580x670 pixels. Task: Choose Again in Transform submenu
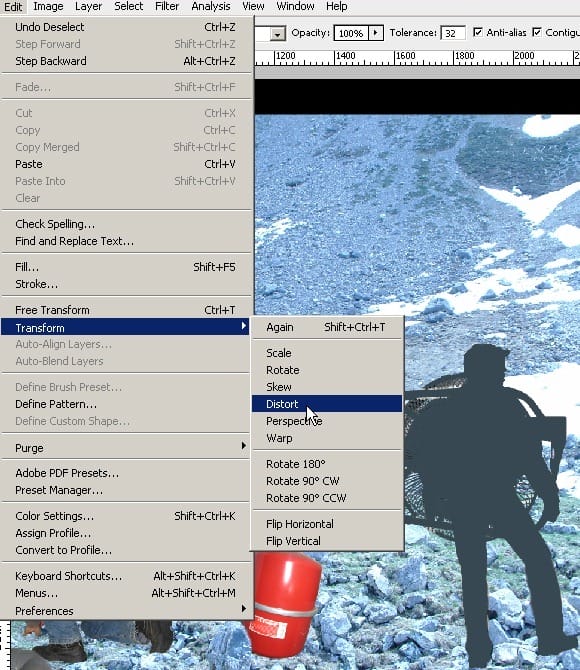(327, 327)
